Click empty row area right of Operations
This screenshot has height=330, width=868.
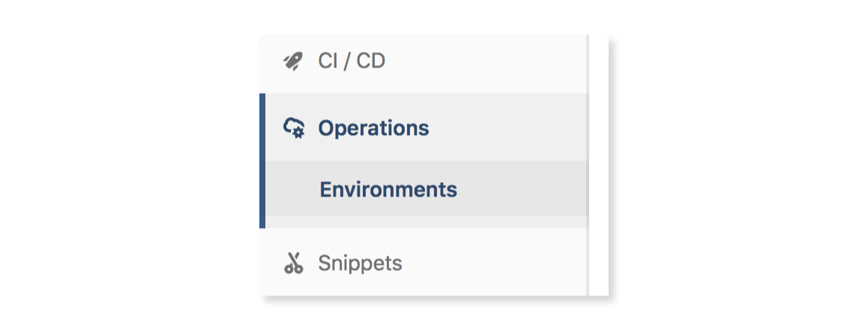pos(507,127)
